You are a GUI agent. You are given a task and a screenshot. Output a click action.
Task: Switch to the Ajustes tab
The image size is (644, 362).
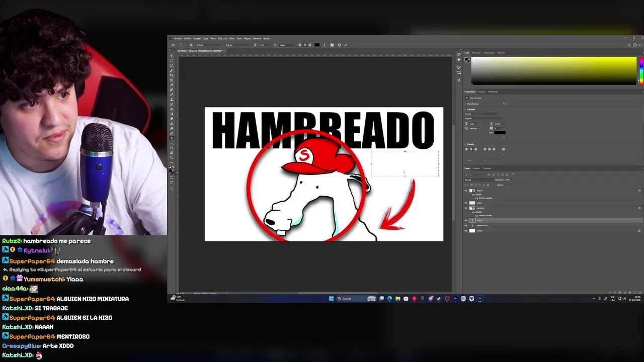tap(481, 92)
